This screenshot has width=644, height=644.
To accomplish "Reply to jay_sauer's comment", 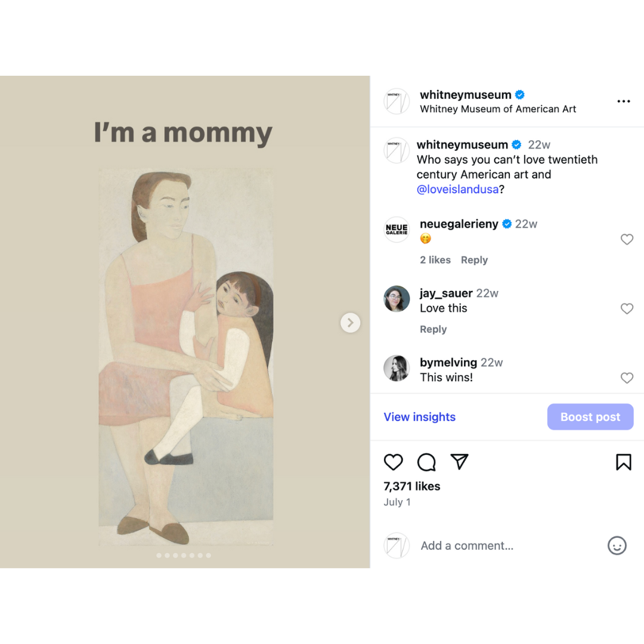I will pyautogui.click(x=434, y=329).
